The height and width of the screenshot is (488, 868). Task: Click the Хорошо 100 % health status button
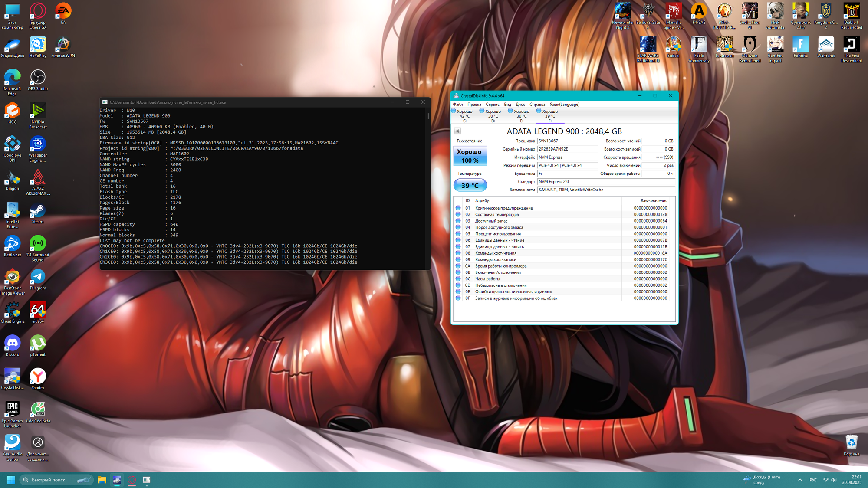click(470, 156)
